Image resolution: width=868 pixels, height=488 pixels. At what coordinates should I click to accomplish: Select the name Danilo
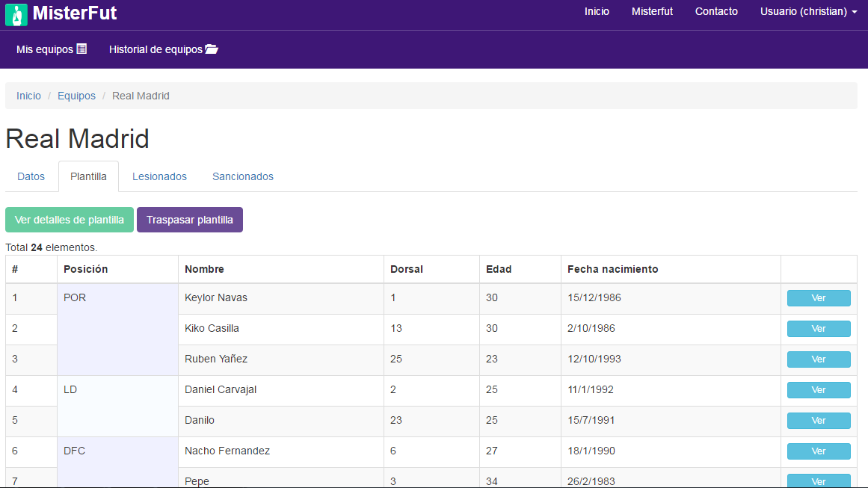[x=200, y=420]
